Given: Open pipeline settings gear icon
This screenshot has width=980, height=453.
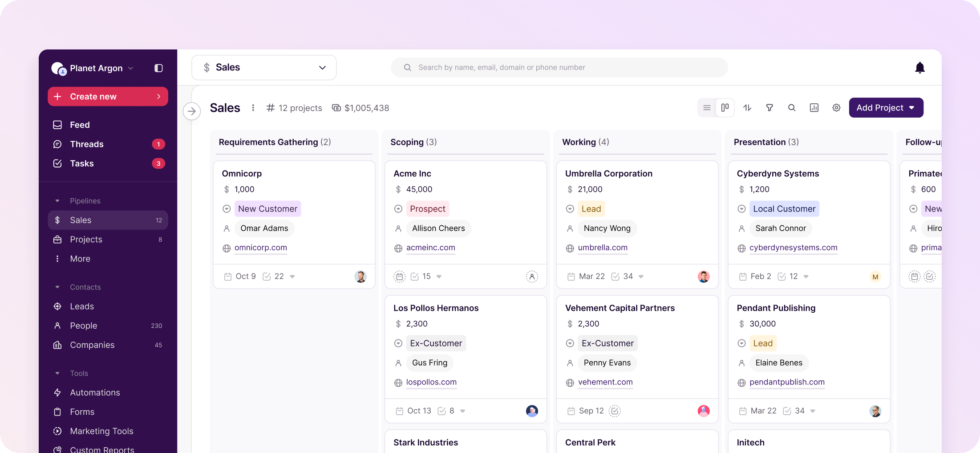Looking at the screenshot, I should (x=836, y=108).
